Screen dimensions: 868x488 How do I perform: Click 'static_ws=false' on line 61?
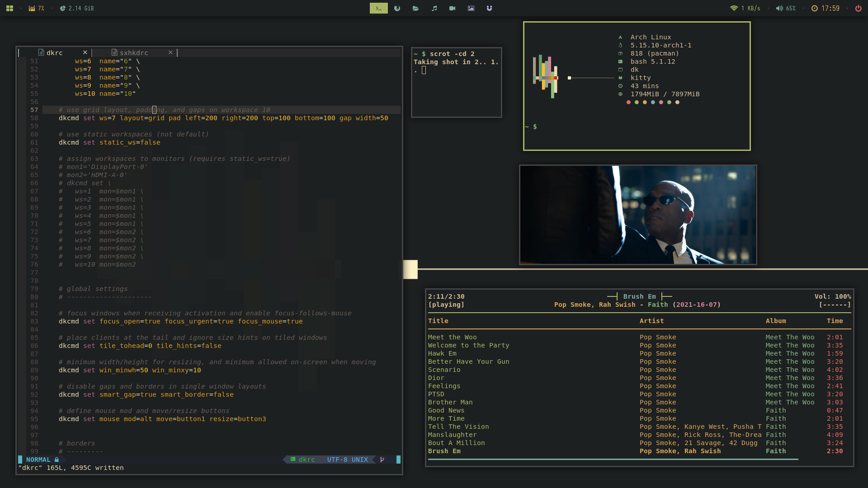[130, 142]
